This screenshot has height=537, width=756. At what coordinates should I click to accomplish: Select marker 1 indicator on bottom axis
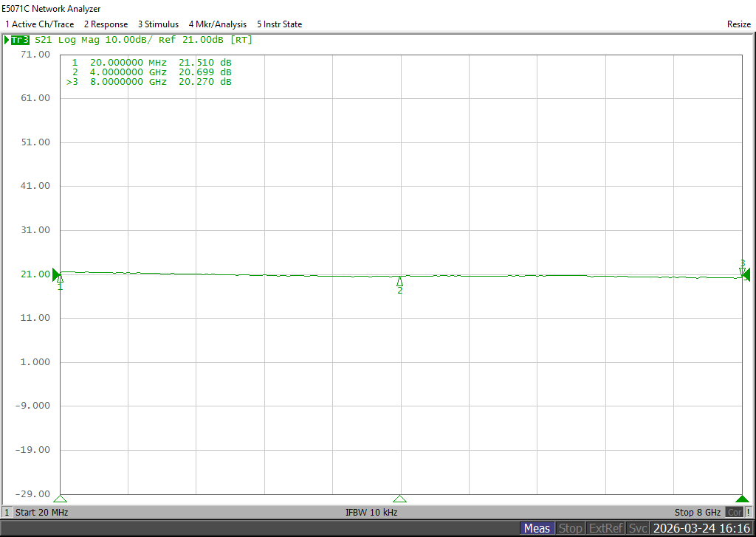click(x=61, y=499)
